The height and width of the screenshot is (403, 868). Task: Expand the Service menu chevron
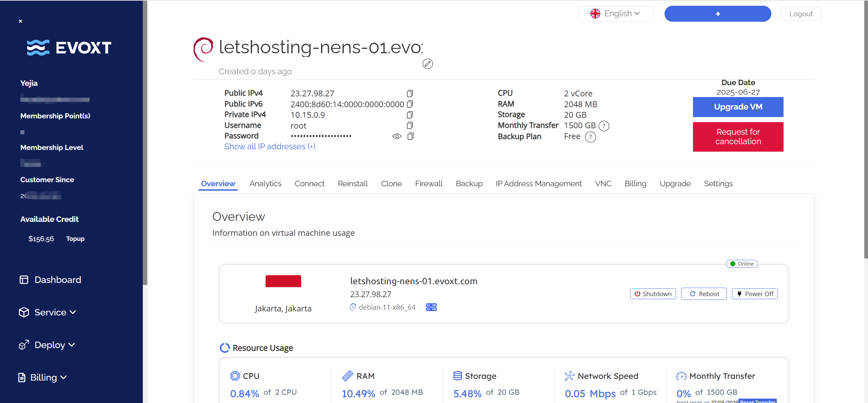[73, 312]
